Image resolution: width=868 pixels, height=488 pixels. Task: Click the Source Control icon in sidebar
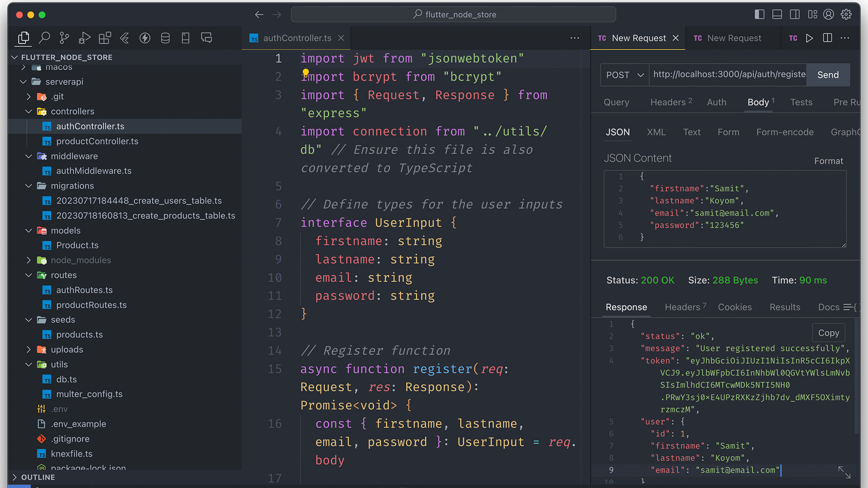point(64,38)
